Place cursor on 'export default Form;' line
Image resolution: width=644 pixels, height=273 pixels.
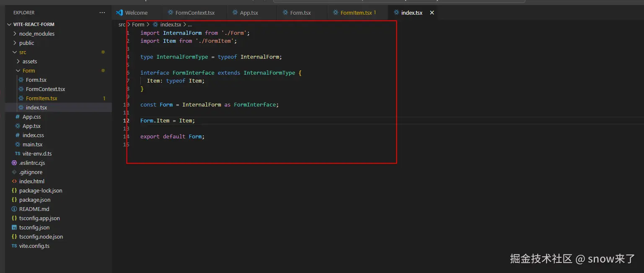(173, 136)
